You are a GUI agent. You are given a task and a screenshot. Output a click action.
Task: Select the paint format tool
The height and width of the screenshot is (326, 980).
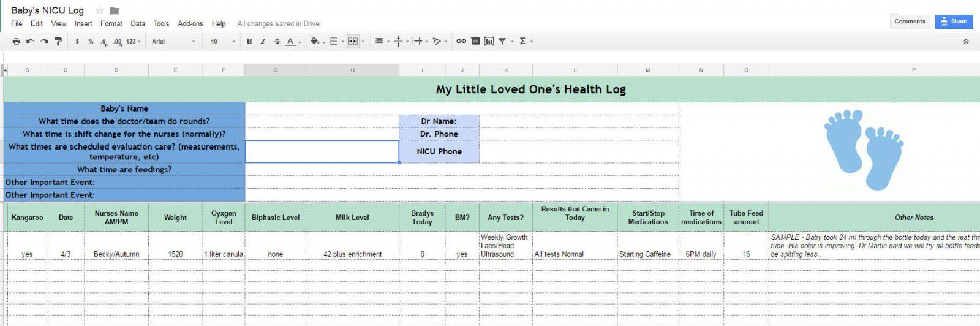pyautogui.click(x=58, y=42)
